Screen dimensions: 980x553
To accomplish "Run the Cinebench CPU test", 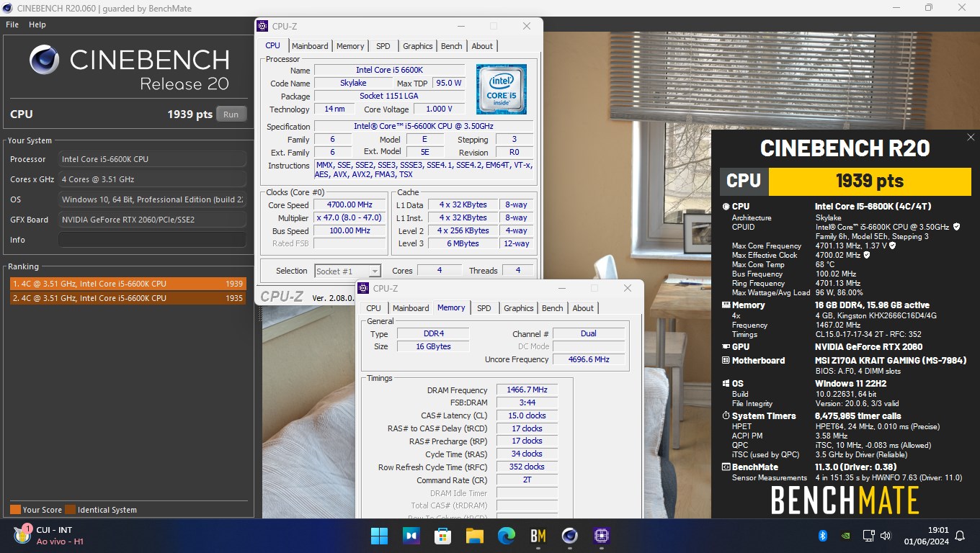I will tap(231, 114).
